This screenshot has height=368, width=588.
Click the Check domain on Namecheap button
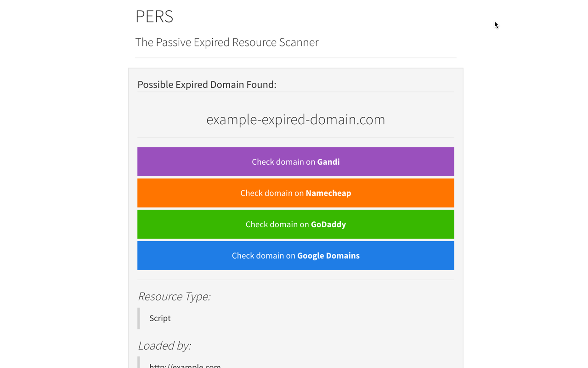tap(295, 193)
